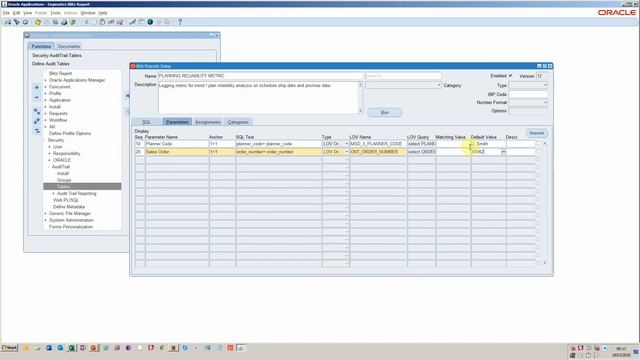Open the Help menu

[x=103, y=13]
